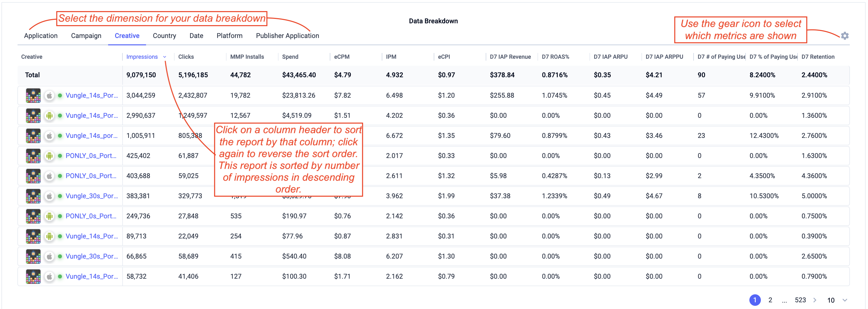Click game thumbnail in first Vungle_14s row
The width and height of the screenshot is (868, 309).
tap(33, 95)
